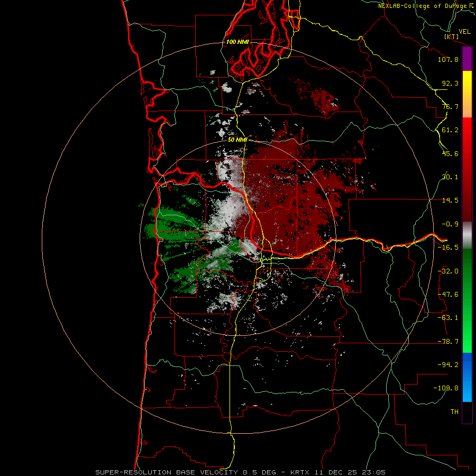Viewport: 476px width, 476px height.
Task: Click the 61.2 velocity scale value
Action: 450,130
